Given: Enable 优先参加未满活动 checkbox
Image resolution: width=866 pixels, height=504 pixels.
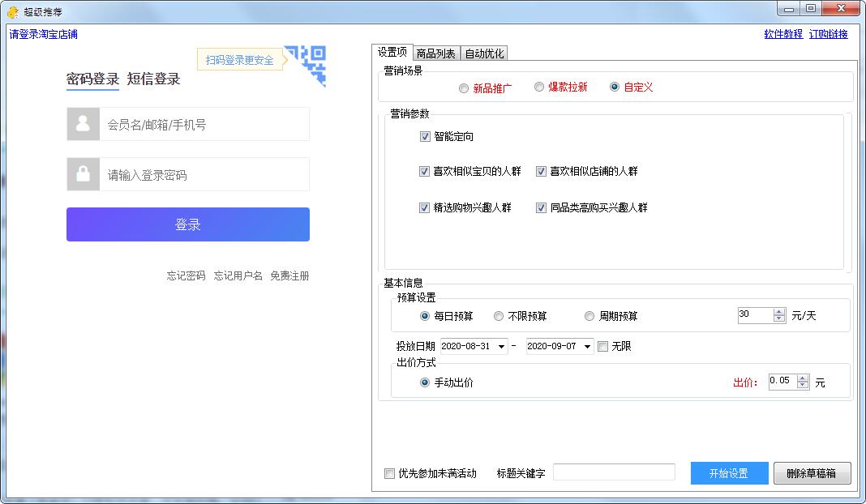Looking at the screenshot, I should pyautogui.click(x=389, y=474).
